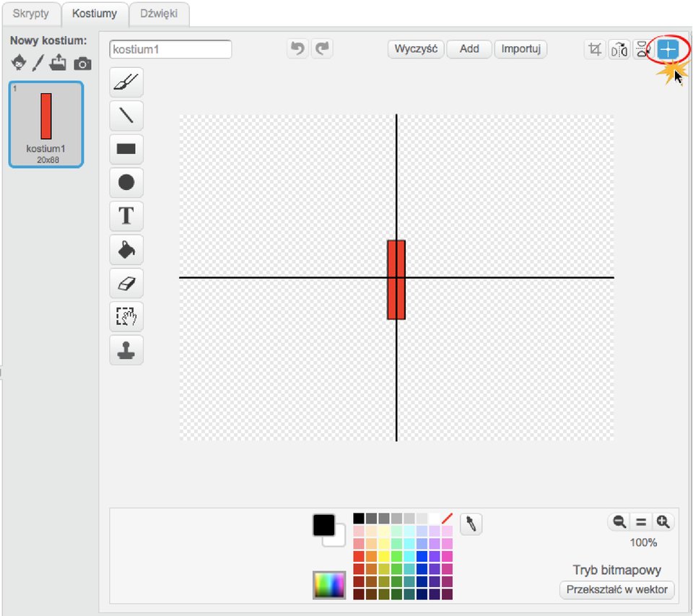
Task: Select the Text tool
Action: pos(126,216)
